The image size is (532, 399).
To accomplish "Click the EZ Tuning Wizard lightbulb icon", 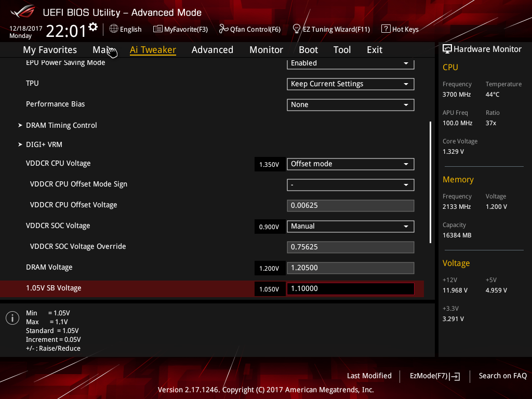I will tap(297, 29).
